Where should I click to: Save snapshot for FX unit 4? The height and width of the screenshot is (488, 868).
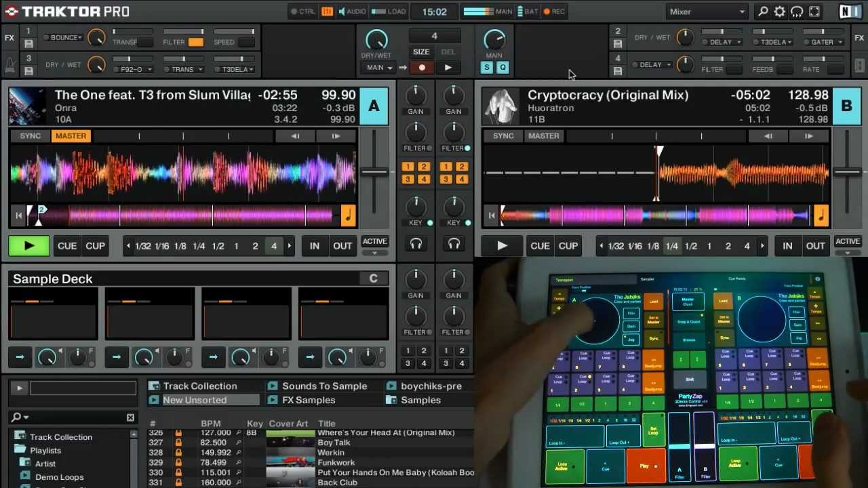[x=618, y=70]
